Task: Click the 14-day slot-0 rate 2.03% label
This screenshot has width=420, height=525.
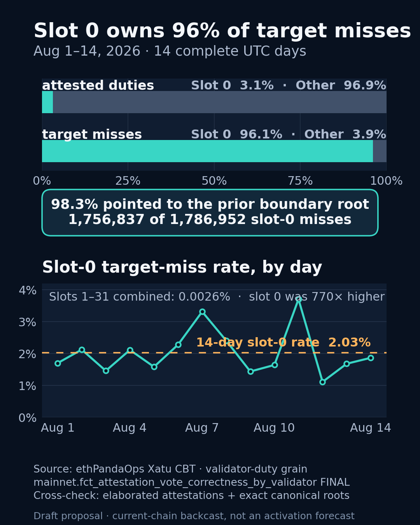Action: (283, 343)
